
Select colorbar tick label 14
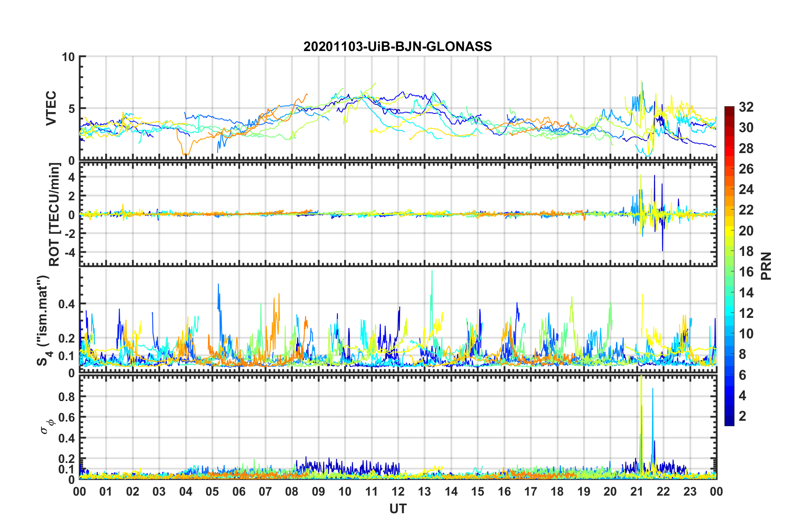[x=746, y=293]
